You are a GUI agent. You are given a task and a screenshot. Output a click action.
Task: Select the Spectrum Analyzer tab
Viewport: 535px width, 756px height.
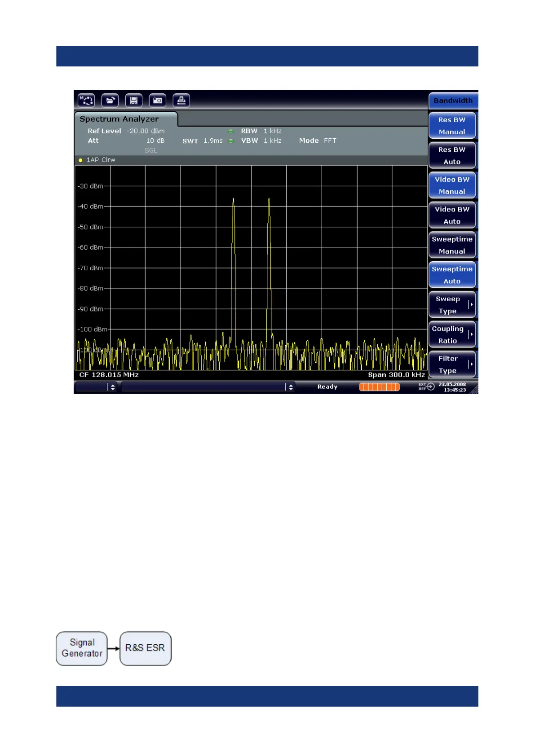point(119,119)
